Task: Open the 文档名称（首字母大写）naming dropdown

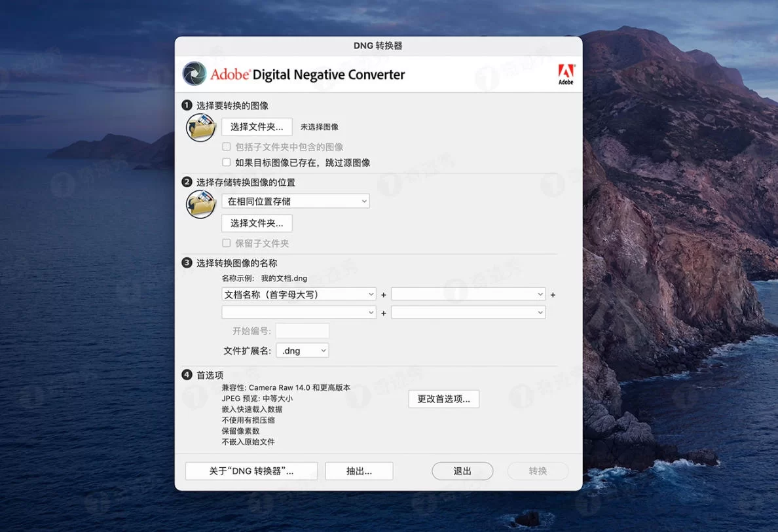Action: click(299, 294)
